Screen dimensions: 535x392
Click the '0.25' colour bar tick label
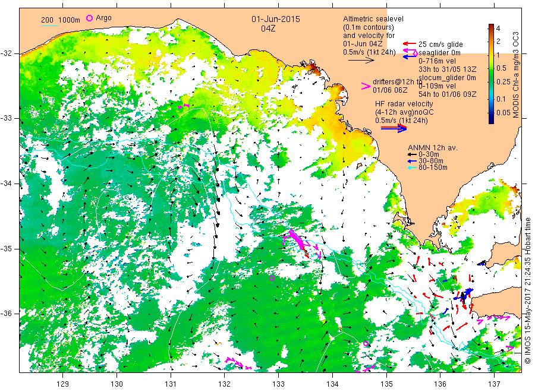click(503, 82)
